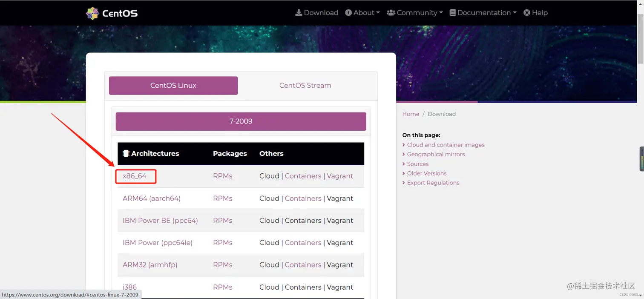Expand the Documentation dropdown menu

[x=483, y=13]
